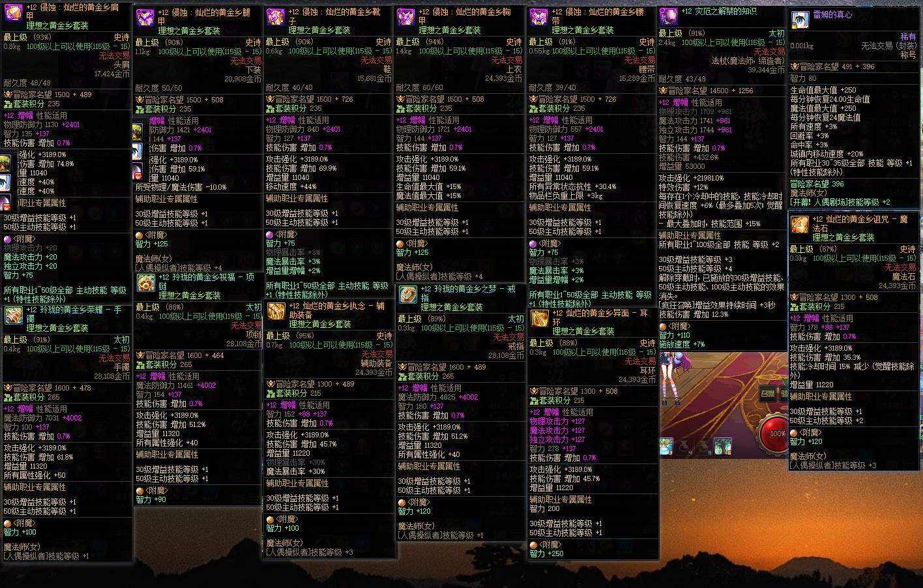The height and width of the screenshot is (588, 923).
Task: Select the 城镇内移动速度 +20% stat line
Action: (x=827, y=154)
